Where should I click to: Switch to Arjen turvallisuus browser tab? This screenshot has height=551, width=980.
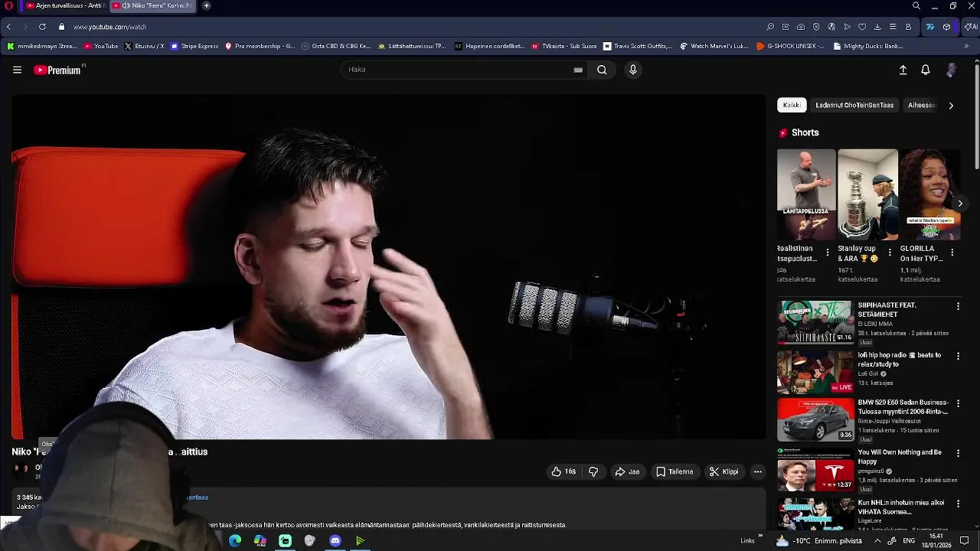tap(64, 5)
